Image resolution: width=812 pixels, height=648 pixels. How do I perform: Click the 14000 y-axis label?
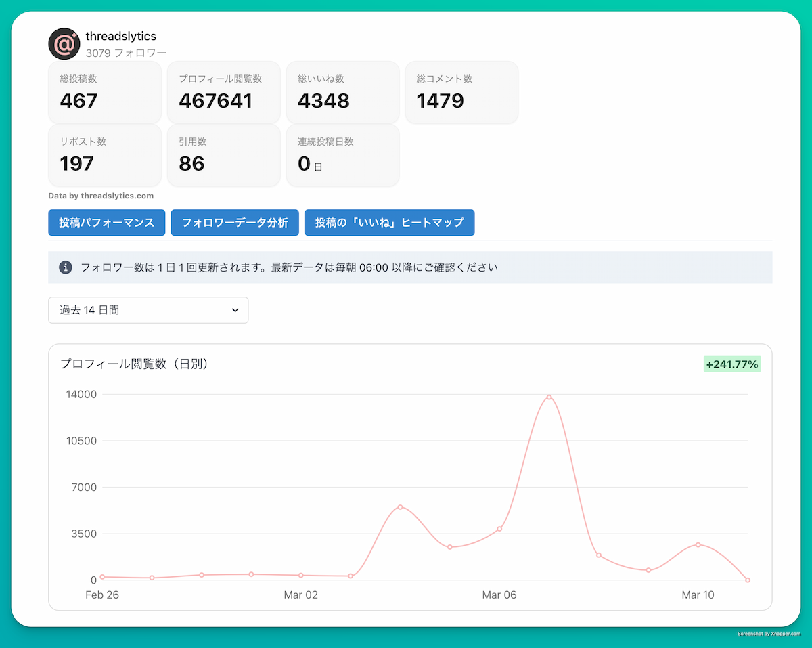click(81, 395)
